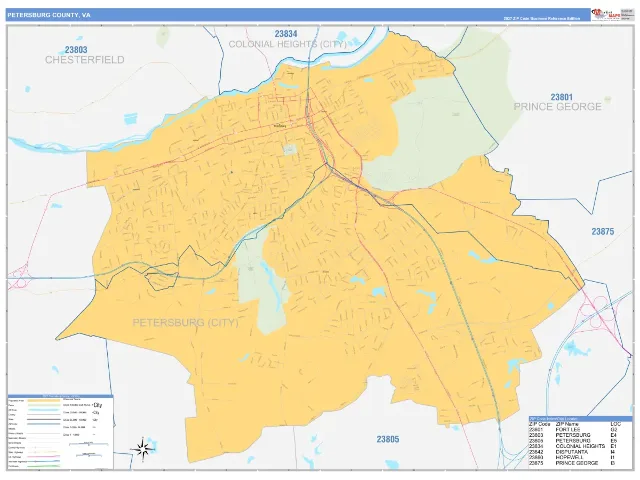This screenshot has height=480, width=640.
Task: Click the green railroad line sample in the legend
Action: pyautogui.click(x=44, y=466)
